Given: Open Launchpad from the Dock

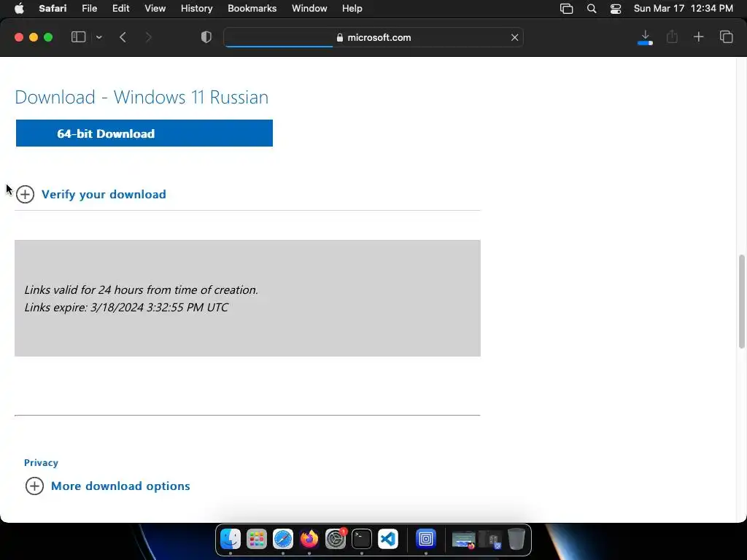Looking at the screenshot, I should [x=257, y=539].
